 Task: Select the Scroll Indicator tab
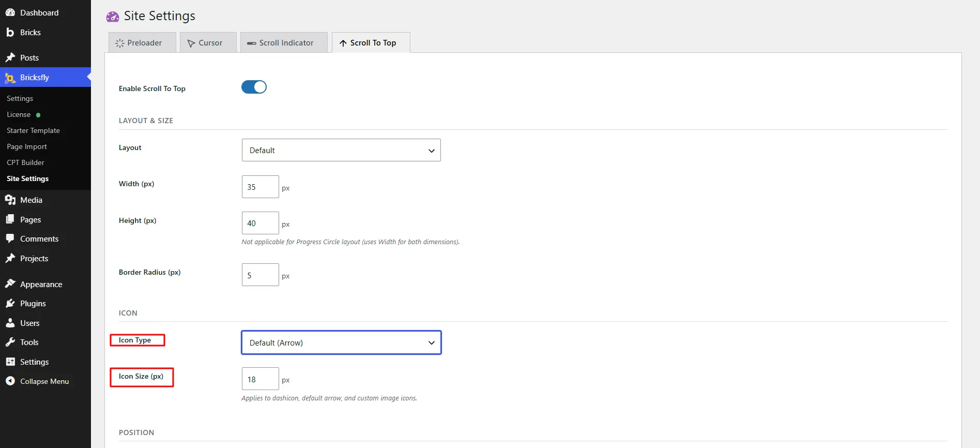coord(284,42)
